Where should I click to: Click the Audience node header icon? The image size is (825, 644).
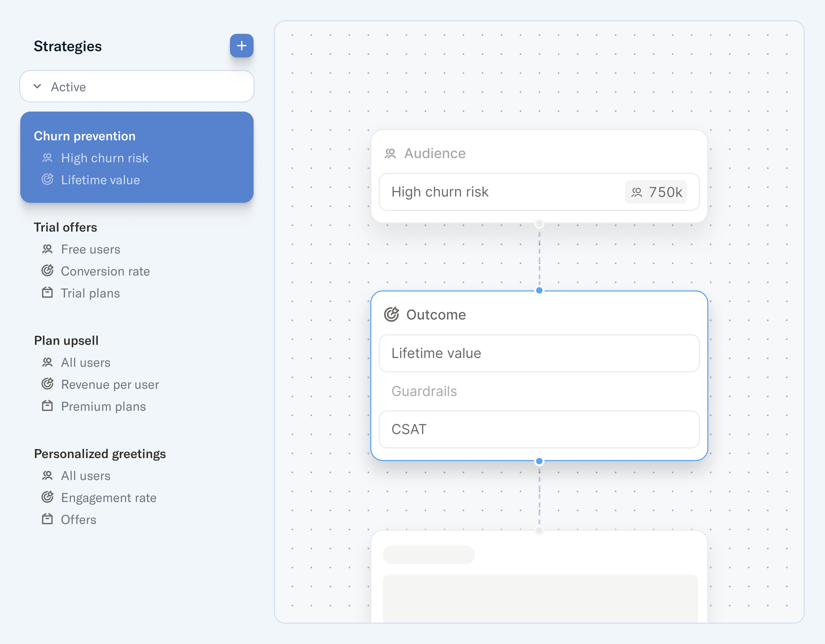[x=390, y=153]
